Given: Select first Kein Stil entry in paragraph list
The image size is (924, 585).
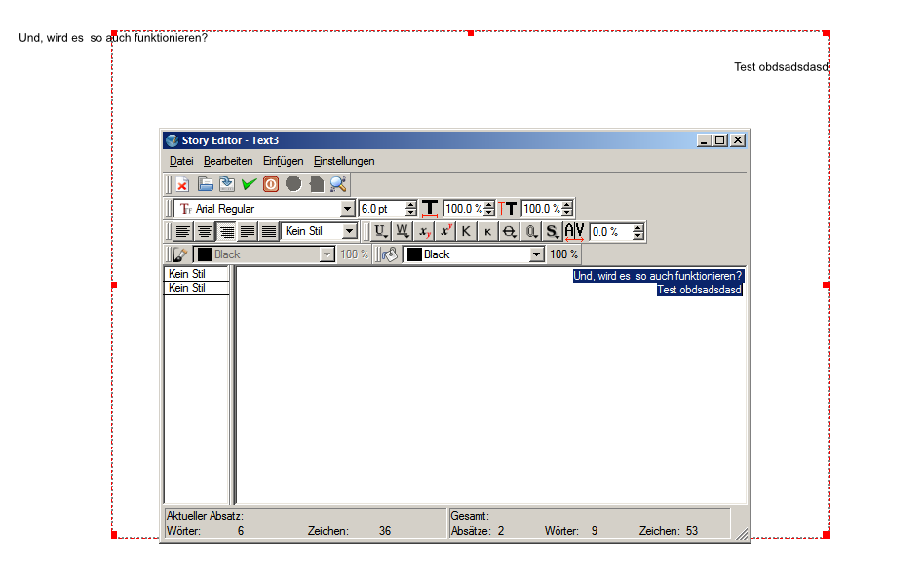Looking at the screenshot, I should click(x=196, y=274).
